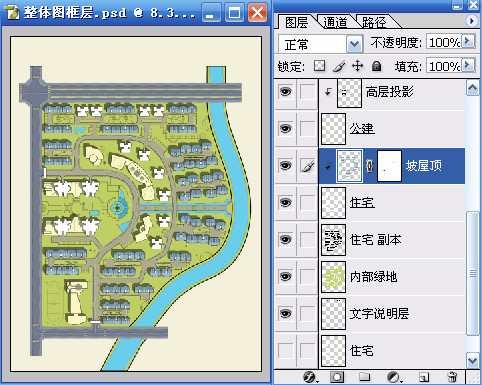This screenshot has width=482, height=385.
Task: Create a new layer via page icon
Action: click(x=424, y=377)
